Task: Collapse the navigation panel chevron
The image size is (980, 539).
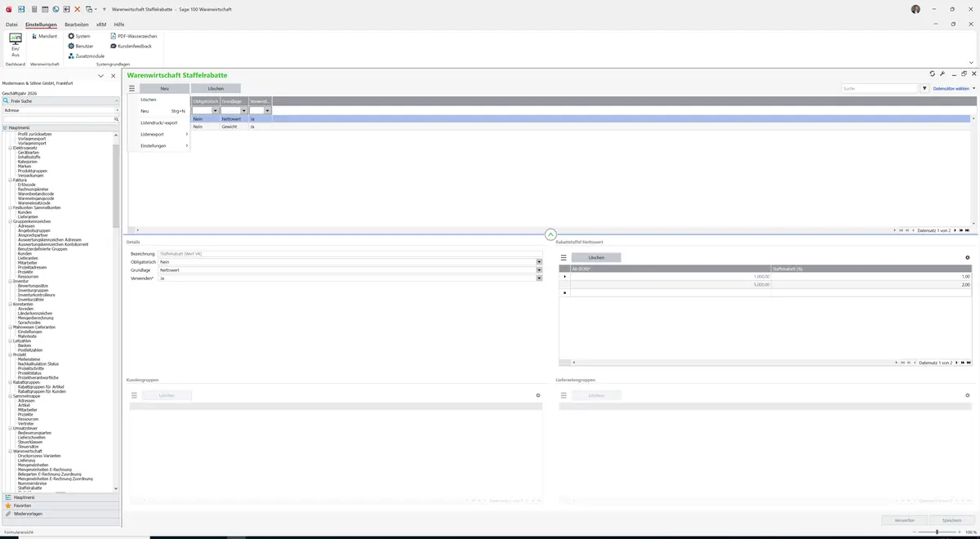Action: point(100,76)
